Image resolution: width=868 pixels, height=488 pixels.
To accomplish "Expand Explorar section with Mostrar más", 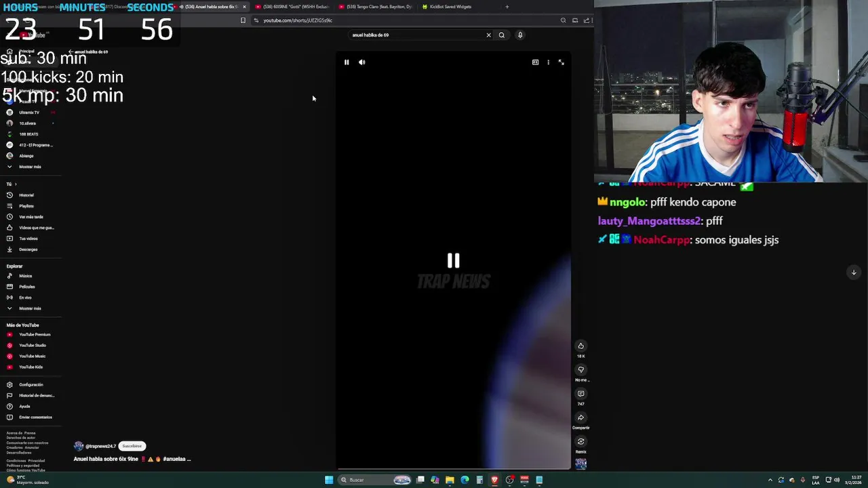I will click(x=28, y=308).
